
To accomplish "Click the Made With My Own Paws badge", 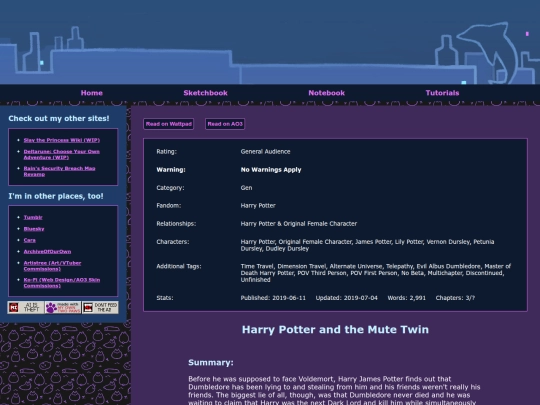I will [63, 307].
